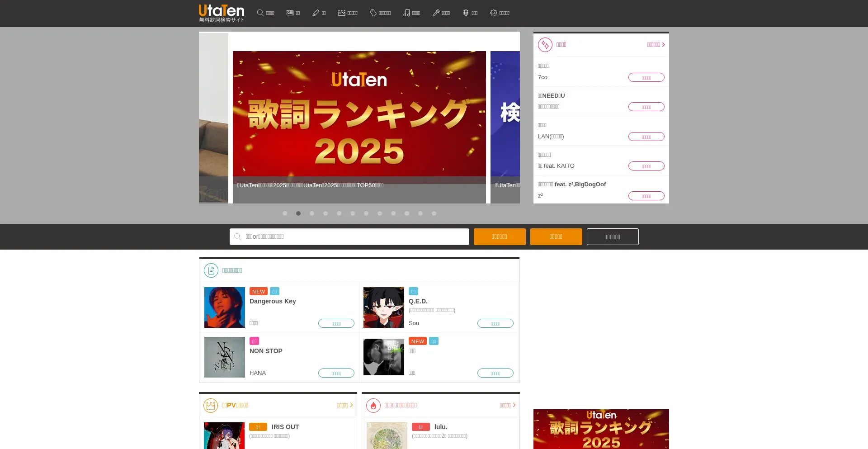Expand the sidebar list via its right chevron
Screen dimensions: 868x449
[x=663, y=45]
